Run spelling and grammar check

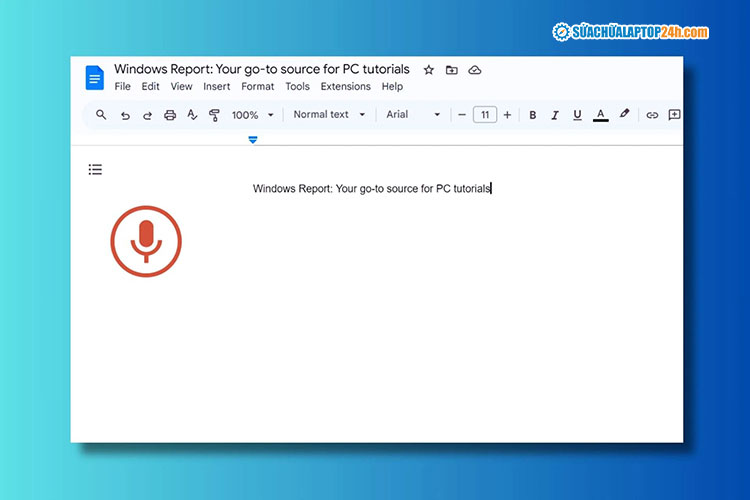(192, 115)
